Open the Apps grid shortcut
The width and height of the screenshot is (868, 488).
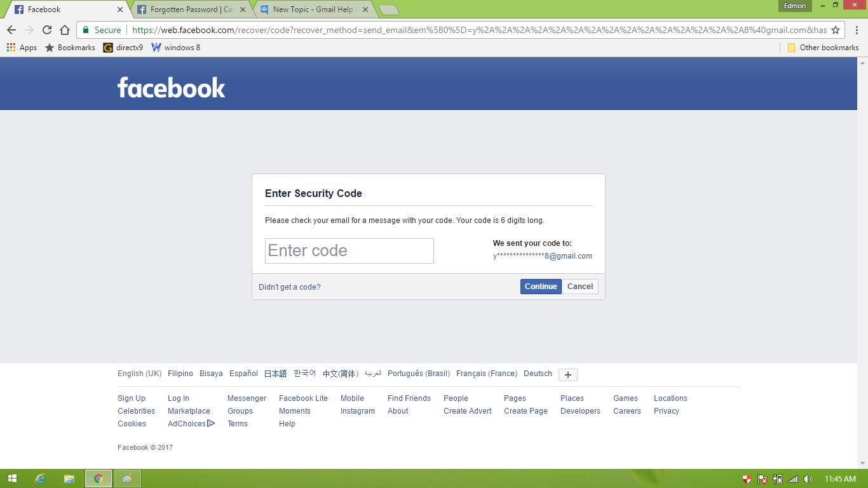point(22,48)
